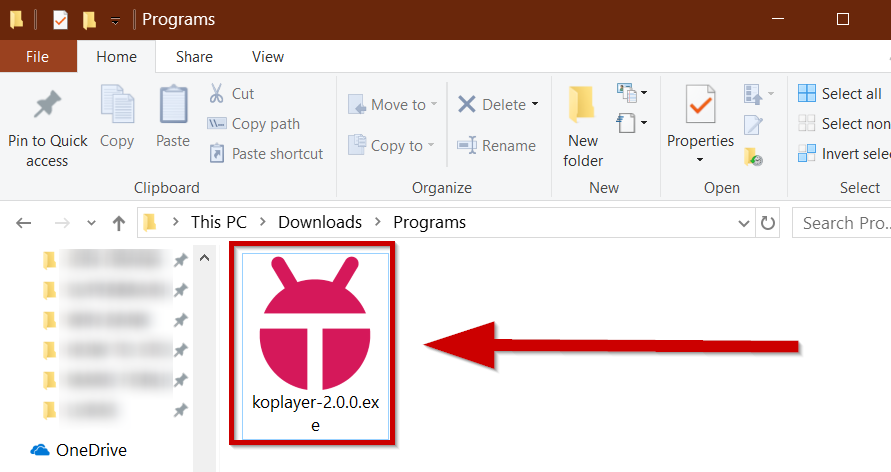Go up one folder level
This screenshot has width=891, height=472.
[x=119, y=223]
